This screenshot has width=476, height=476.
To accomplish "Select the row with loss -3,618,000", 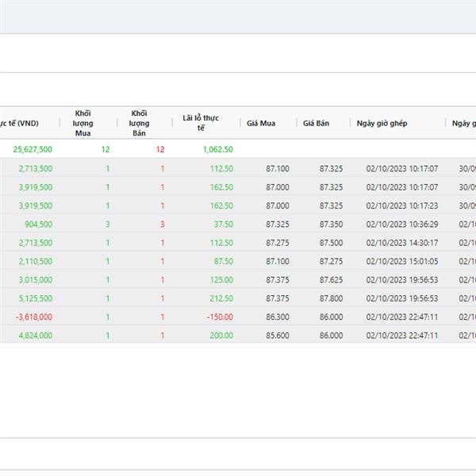I will (x=33, y=317).
